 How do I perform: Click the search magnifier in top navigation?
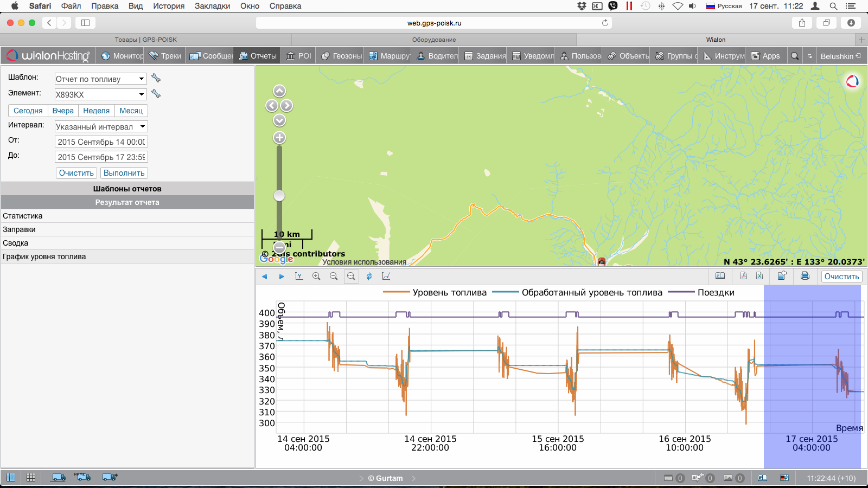click(x=795, y=56)
